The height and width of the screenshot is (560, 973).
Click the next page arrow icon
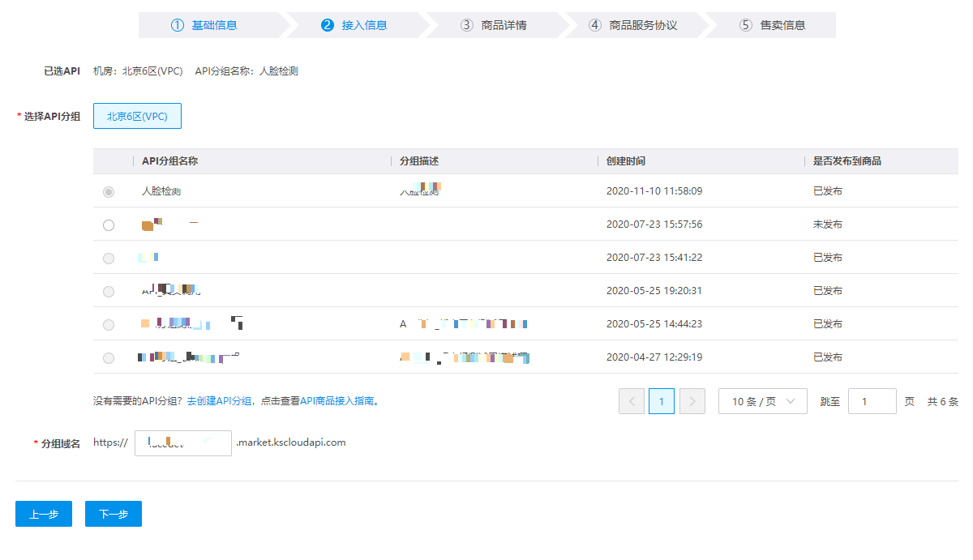tap(692, 401)
